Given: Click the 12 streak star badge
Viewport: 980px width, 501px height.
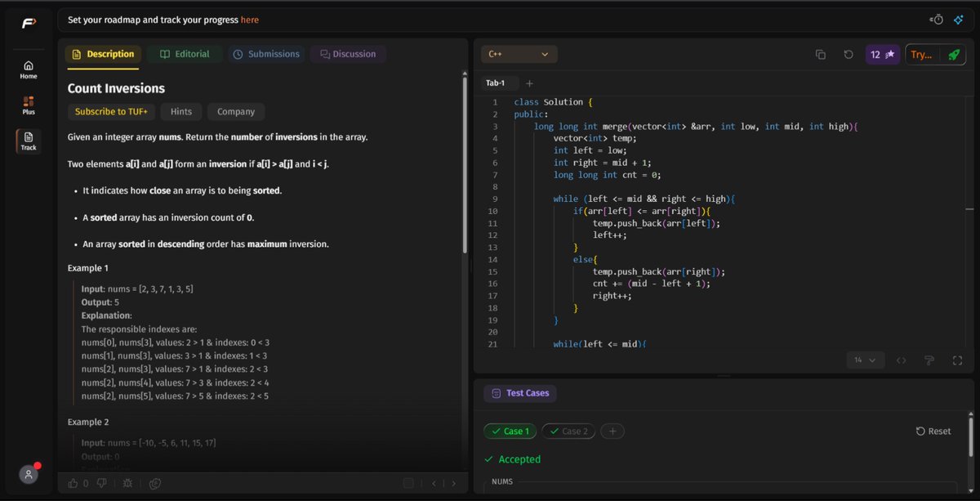Looking at the screenshot, I should (x=883, y=55).
